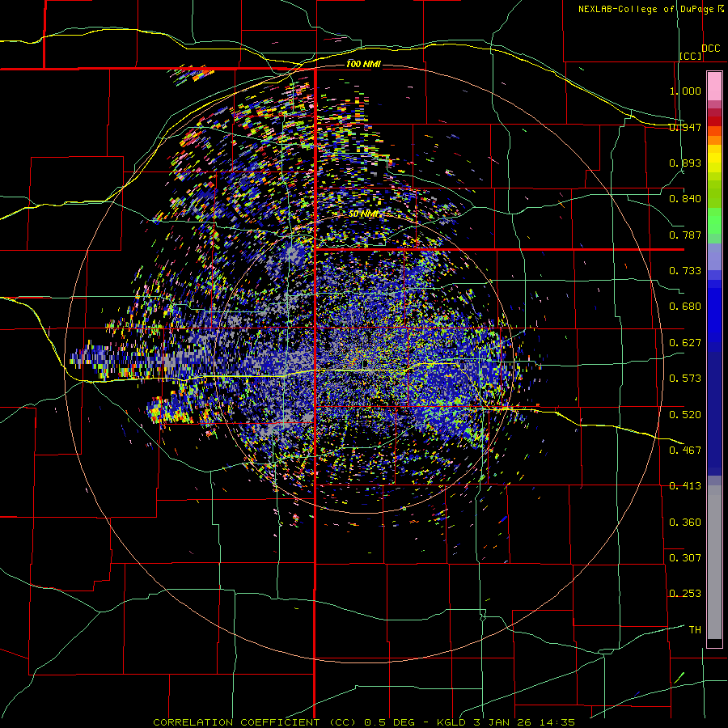
Task: Click the TH threshold label
Action: (695, 630)
